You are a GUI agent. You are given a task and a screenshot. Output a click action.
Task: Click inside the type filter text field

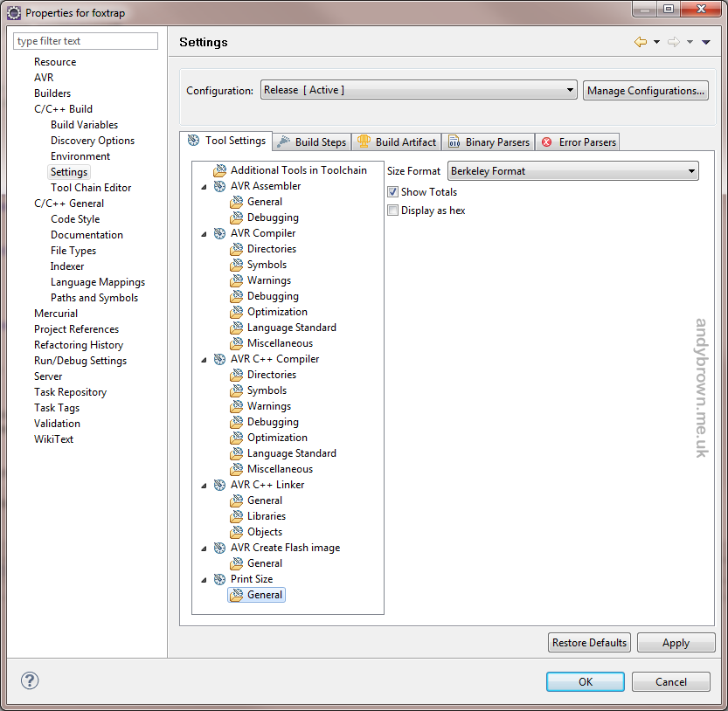85,41
